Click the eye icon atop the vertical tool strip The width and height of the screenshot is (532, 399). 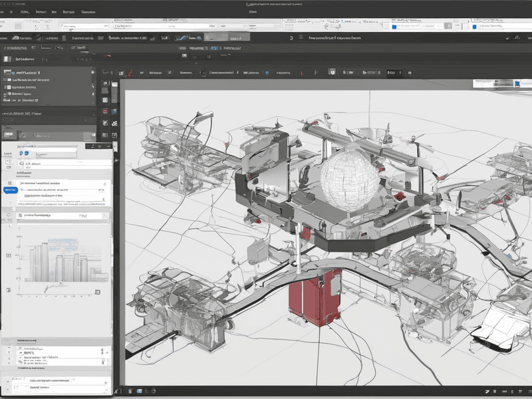(x=106, y=82)
